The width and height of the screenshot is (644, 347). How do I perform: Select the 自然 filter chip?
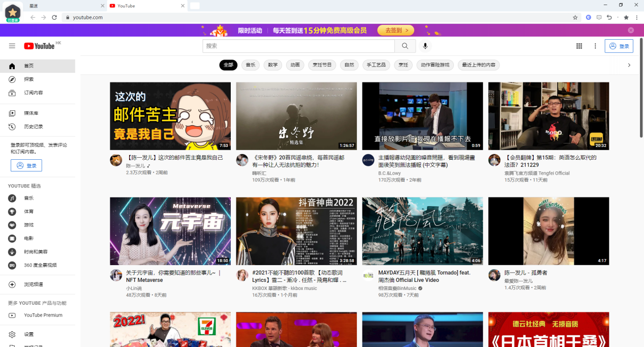[x=349, y=65]
